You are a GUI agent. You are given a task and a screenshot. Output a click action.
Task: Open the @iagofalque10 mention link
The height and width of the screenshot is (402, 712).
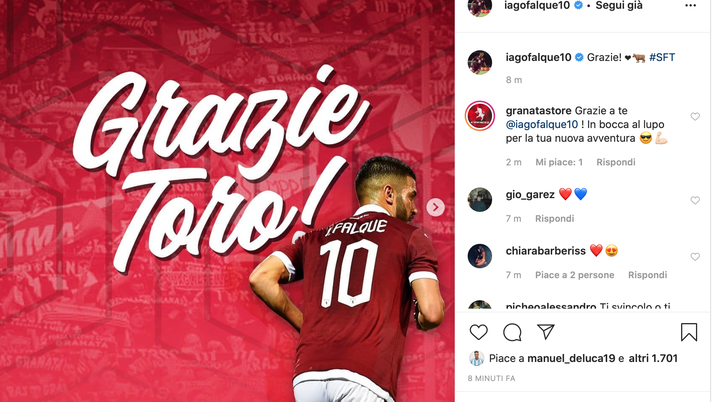(x=542, y=124)
